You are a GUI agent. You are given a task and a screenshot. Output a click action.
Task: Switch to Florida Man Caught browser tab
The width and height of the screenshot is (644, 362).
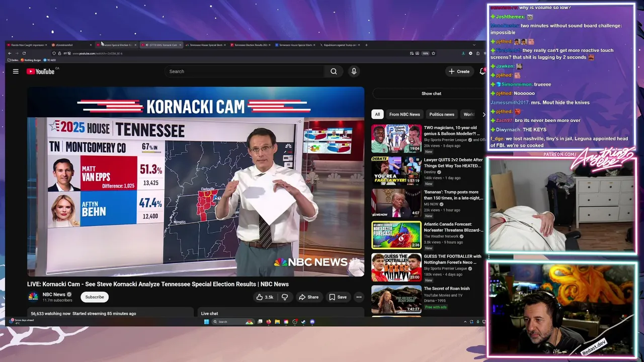[x=27, y=45]
